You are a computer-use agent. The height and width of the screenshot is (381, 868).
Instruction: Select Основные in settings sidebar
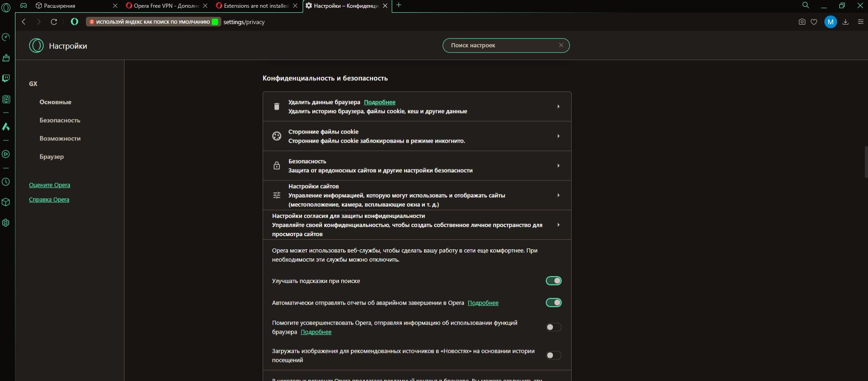(55, 102)
